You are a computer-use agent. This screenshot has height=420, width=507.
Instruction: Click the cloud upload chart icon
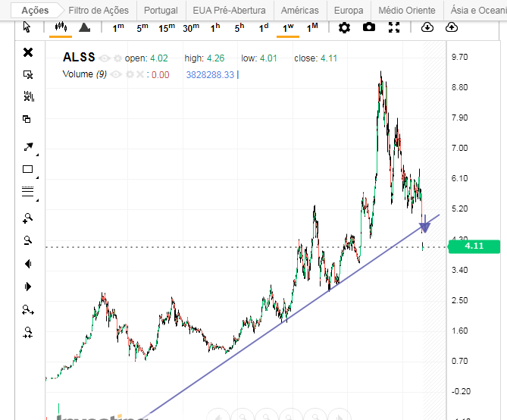(x=452, y=27)
